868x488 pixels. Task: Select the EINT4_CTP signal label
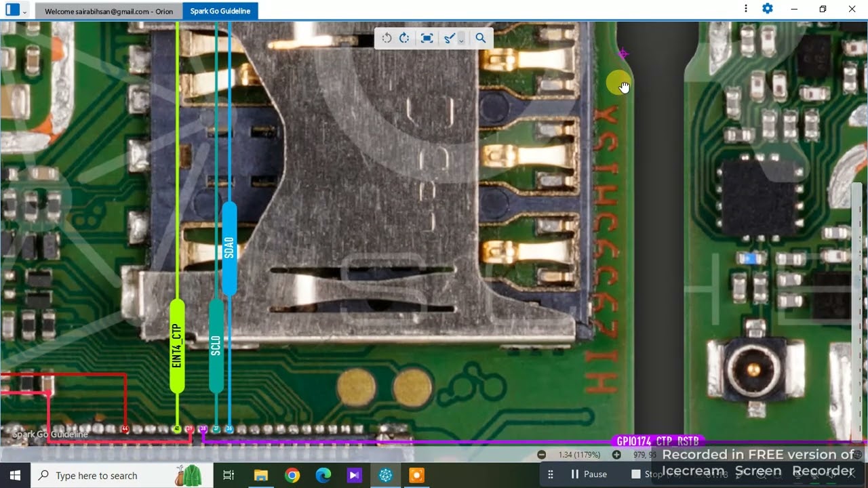click(177, 346)
